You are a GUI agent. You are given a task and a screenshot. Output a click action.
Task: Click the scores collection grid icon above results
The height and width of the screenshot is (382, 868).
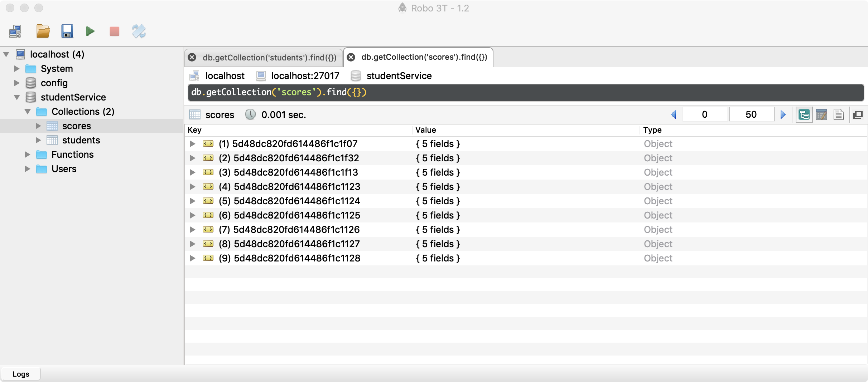[x=195, y=115]
